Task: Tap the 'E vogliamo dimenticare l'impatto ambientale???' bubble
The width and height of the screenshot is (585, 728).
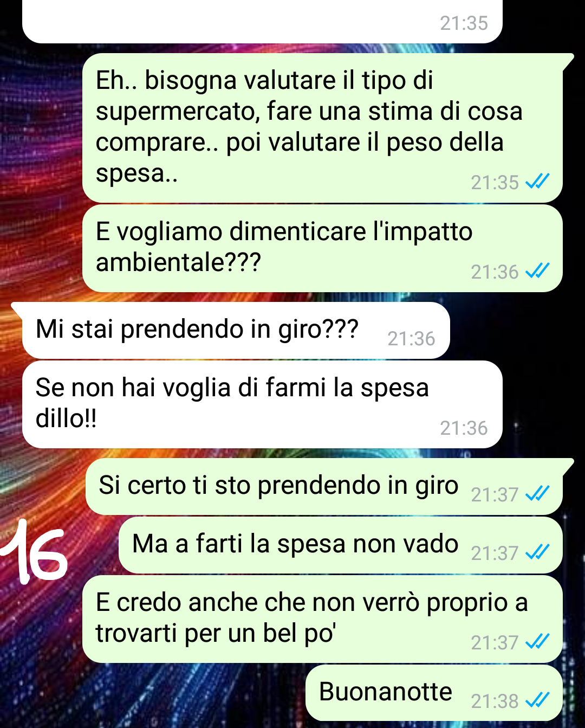Action: click(322, 248)
